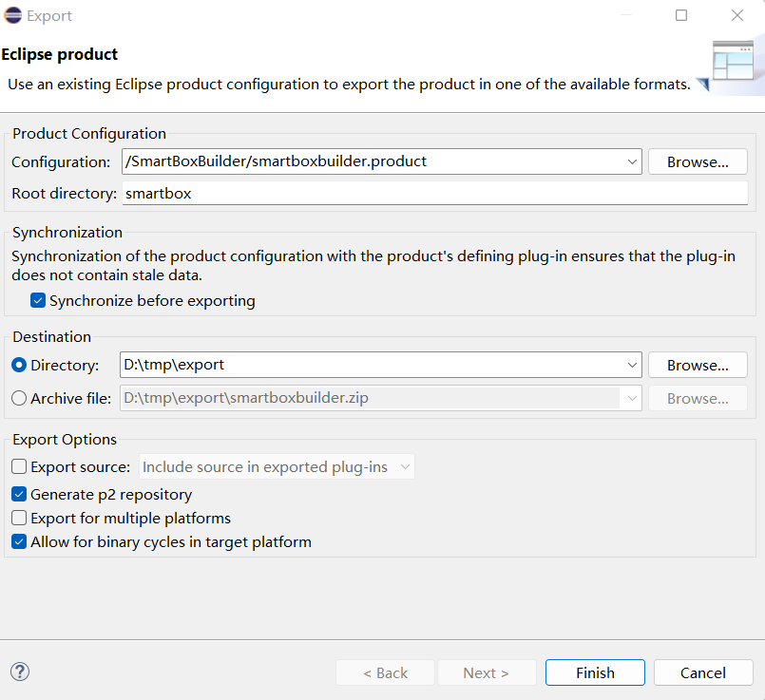Image resolution: width=765 pixels, height=700 pixels.
Task: Toggle Synchronize before exporting checkbox
Action: tap(38, 301)
